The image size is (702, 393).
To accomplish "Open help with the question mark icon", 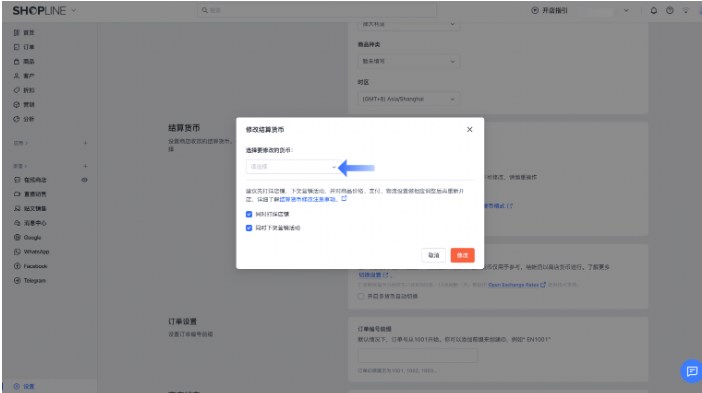I will pyautogui.click(x=670, y=10).
